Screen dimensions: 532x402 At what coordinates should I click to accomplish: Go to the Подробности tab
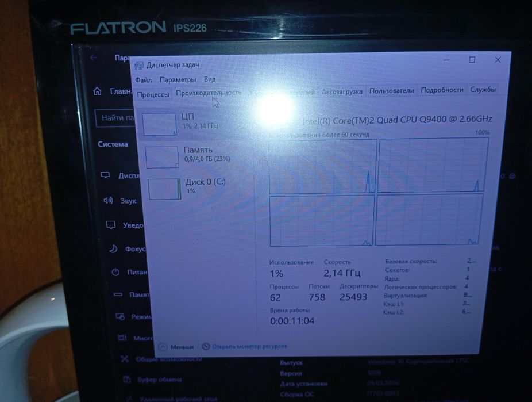[442, 90]
